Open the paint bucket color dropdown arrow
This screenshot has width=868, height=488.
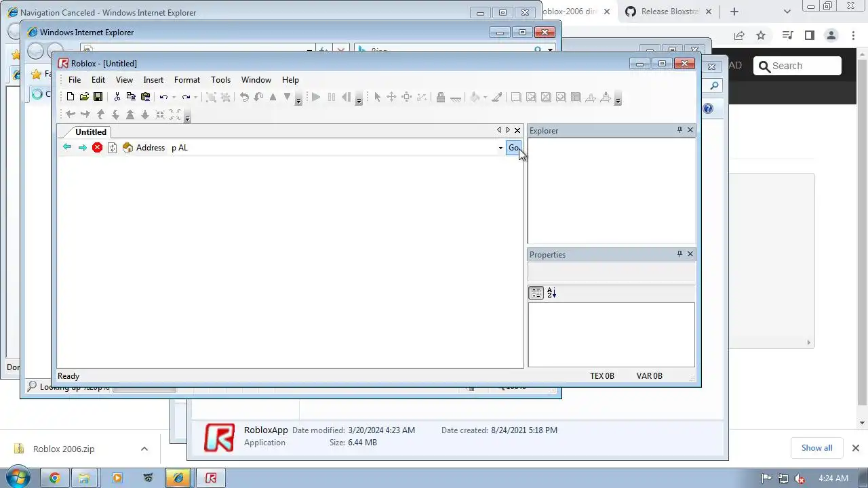click(x=485, y=98)
